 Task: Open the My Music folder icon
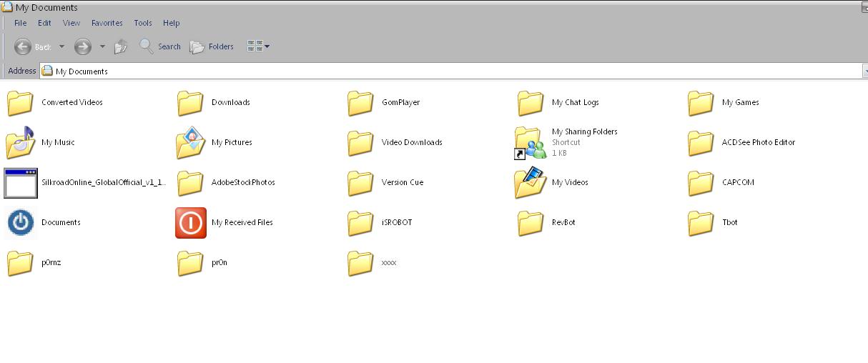(20, 142)
